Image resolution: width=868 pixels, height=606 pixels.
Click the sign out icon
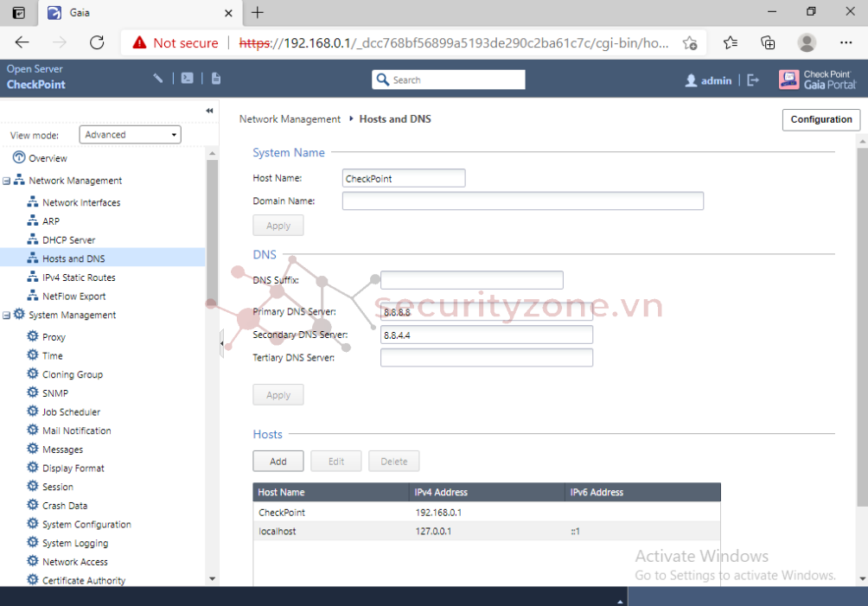[x=753, y=80]
